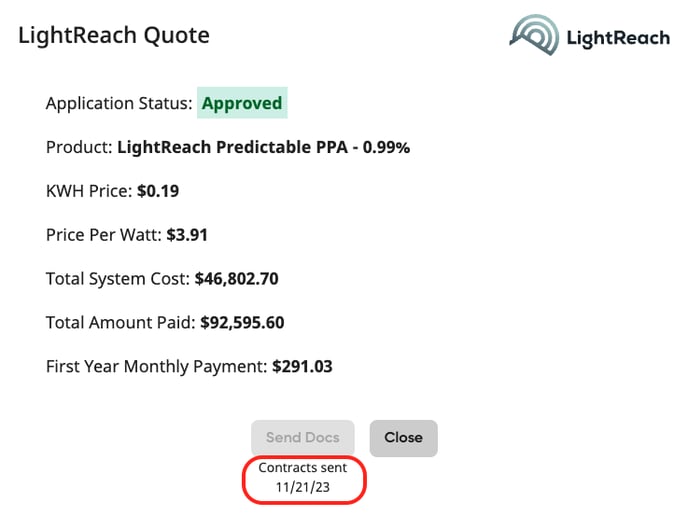Click the Total System Cost label
The width and height of the screenshot is (688, 516).
pyautogui.click(x=118, y=279)
